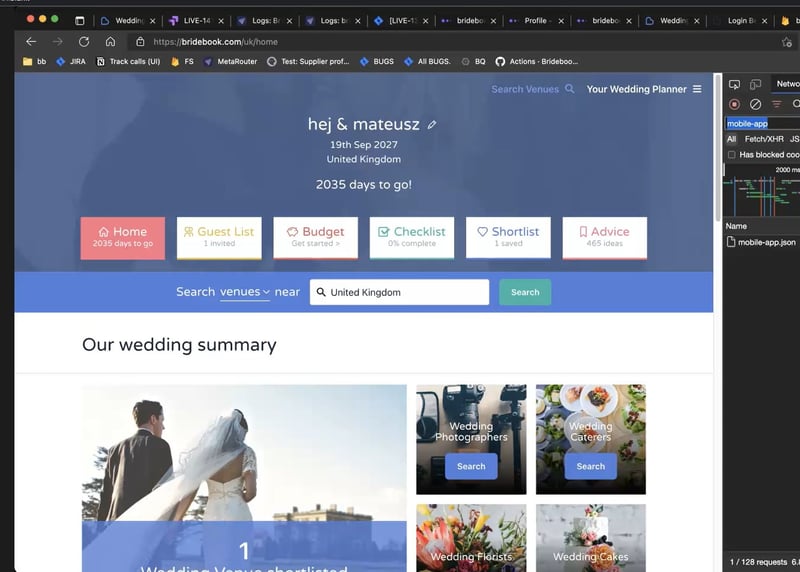Viewport: 800px width, 572px height.
Task: Click the green Search button next to location
Action: pyautogui.click(x=525, y=292)
